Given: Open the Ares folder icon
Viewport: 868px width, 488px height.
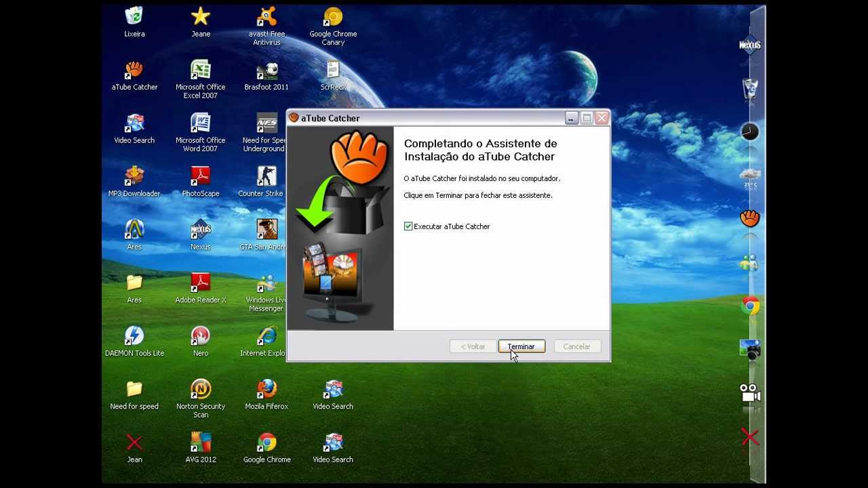Looking at the screenshot, I should click(x=134, y=288).
